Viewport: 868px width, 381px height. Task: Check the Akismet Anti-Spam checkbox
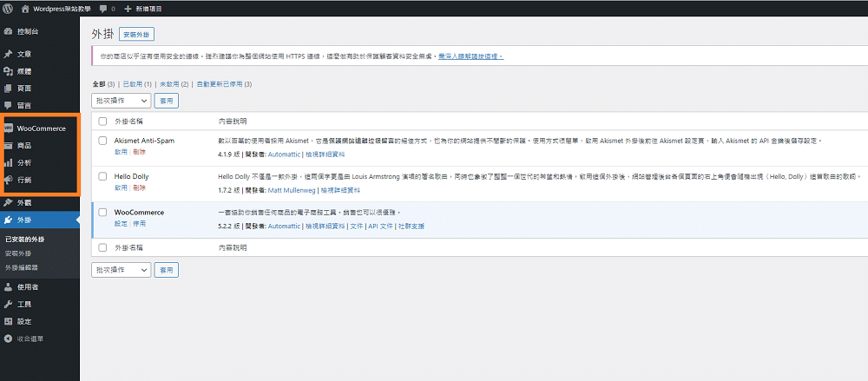coord(102,141)
